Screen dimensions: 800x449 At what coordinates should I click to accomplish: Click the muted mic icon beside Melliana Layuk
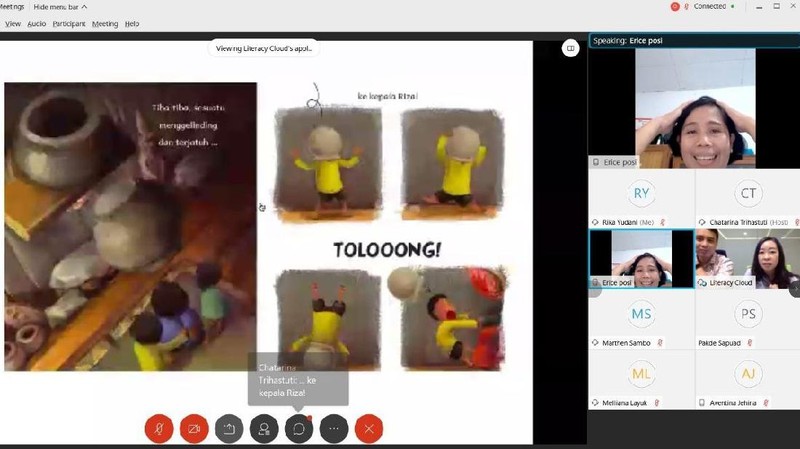657,403
